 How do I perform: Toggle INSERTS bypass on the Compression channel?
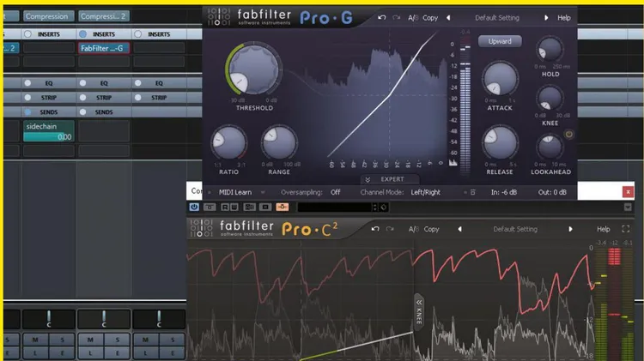coord(27,34)
